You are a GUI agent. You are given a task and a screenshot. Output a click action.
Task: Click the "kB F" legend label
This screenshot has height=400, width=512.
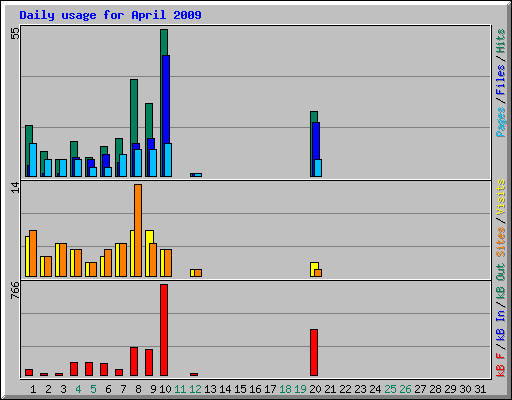click(x=500, y=365)
